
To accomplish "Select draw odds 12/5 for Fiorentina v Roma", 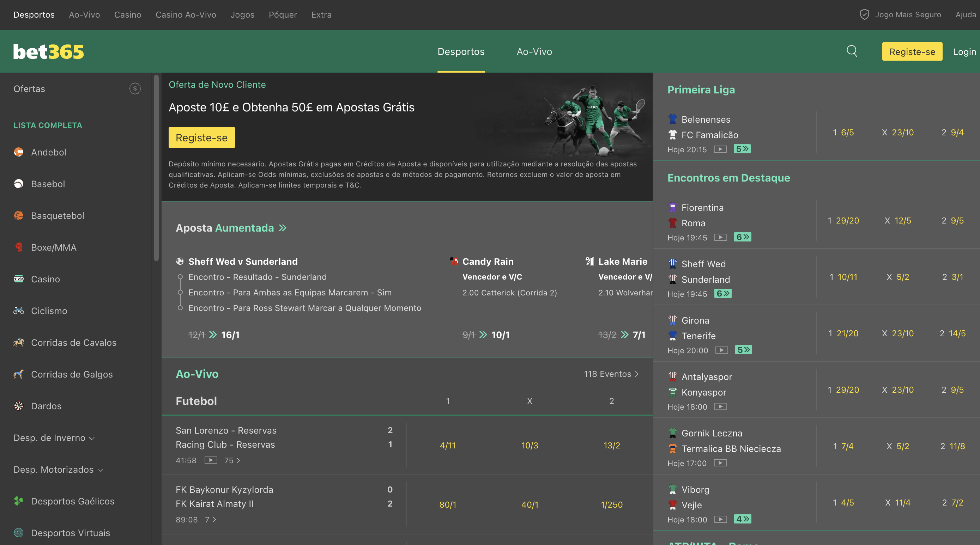I will point(902,220).
